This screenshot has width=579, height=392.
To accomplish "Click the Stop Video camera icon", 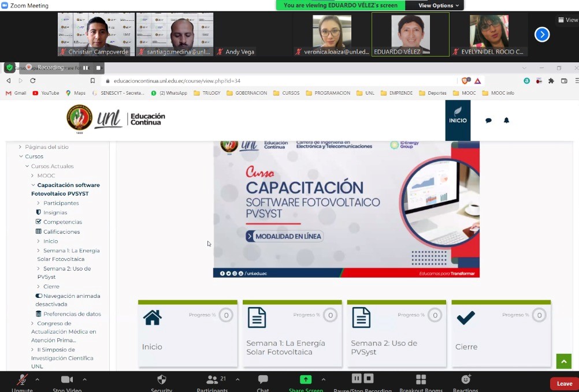I will point(67,379).
